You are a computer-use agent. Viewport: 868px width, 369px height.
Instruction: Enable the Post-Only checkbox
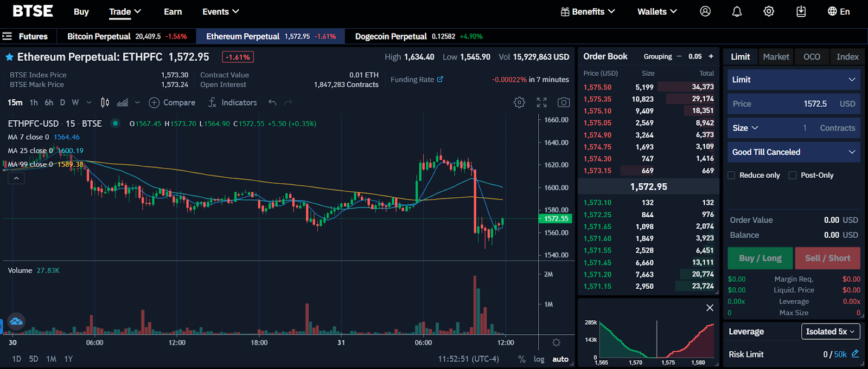793,175
